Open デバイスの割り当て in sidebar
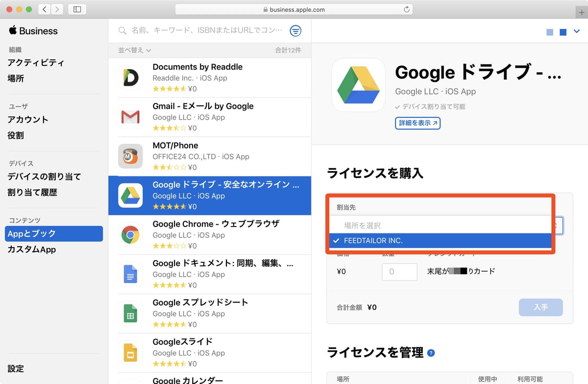The height and width of the screenshot is (384, 588). (x=44, y=177)
